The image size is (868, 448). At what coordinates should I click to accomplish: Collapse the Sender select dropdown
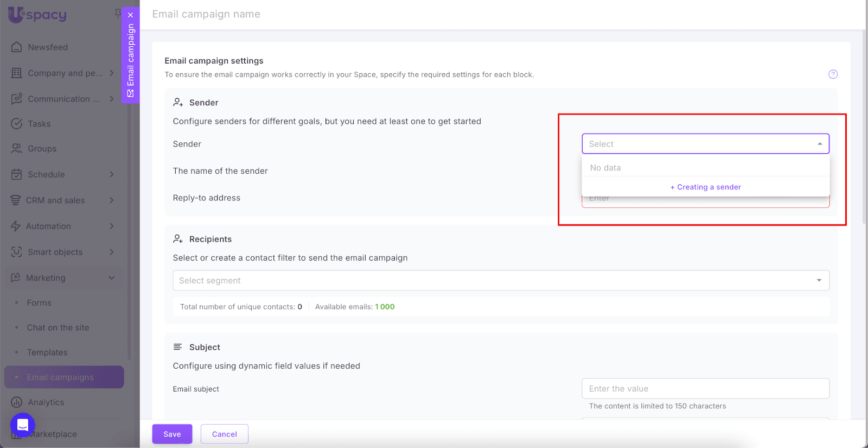(x=819, y=144)
